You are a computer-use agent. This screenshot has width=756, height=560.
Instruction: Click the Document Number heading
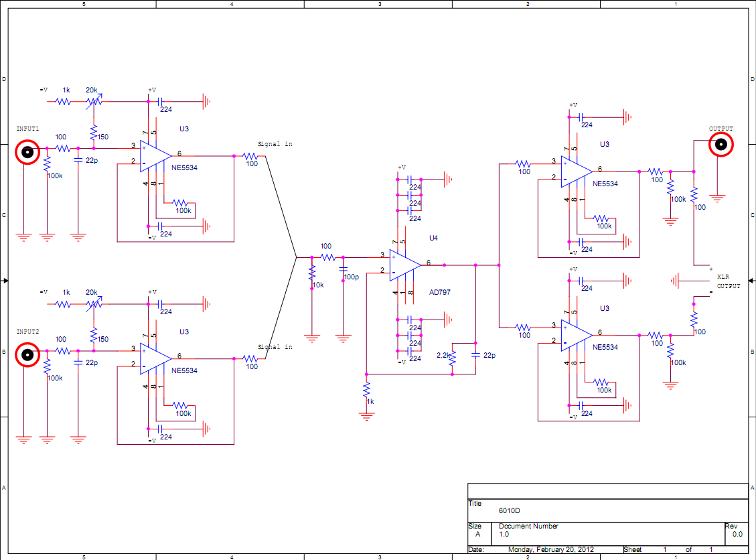(x=528, y=527)
